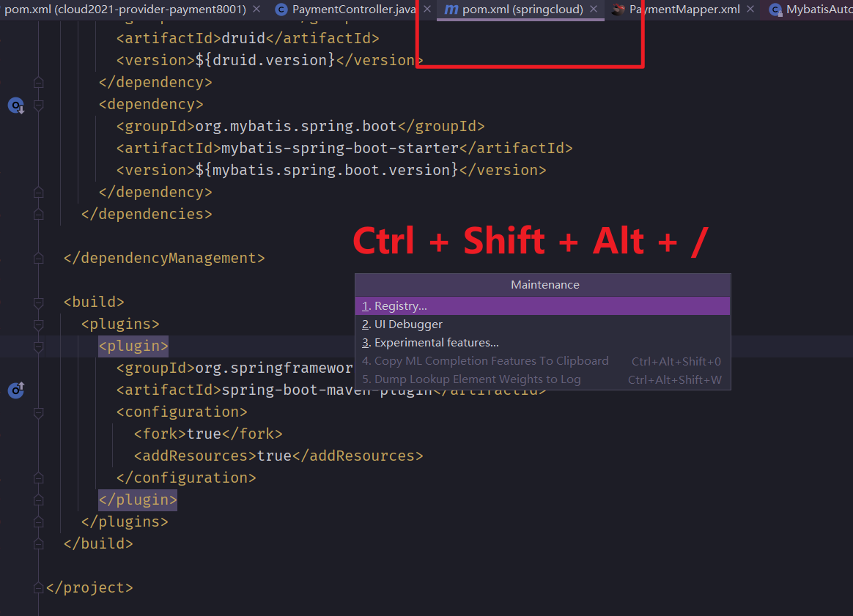Viewport: 853px width, 616px height.
Task: Click the Java class icon on PaymentController tab
Action: click(x=281, y=10)
